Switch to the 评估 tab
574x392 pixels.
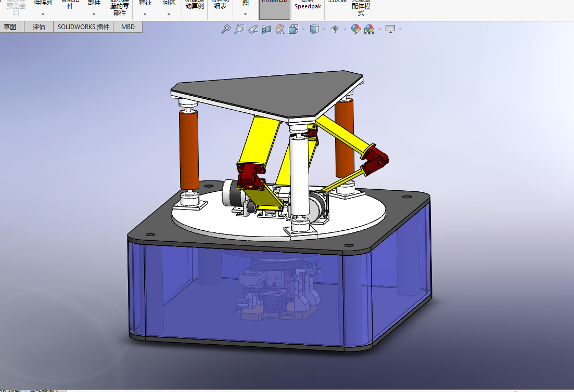(39, 27)
